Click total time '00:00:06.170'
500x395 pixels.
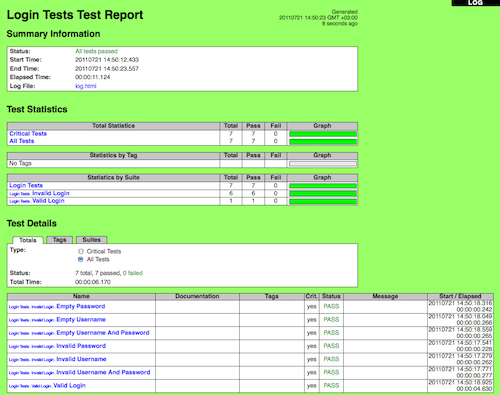93,282
